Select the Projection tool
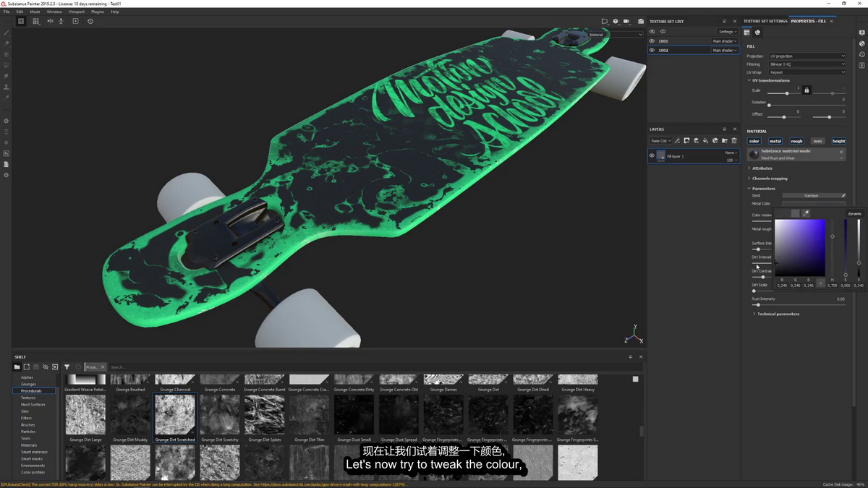The height and width of the screenshot is (488, 868). tap(7, 55)
